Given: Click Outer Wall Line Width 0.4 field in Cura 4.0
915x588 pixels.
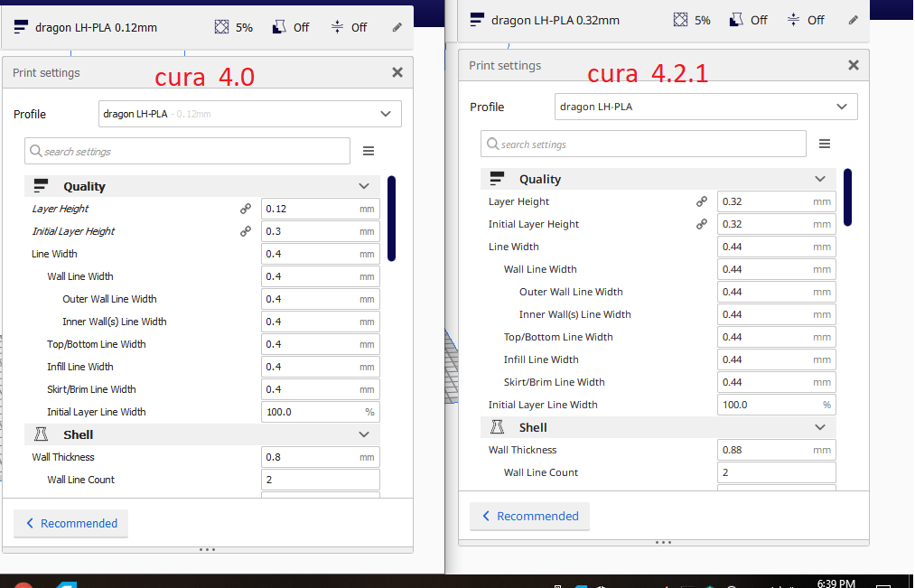Looking at the screenshot, I should (321, 299).
